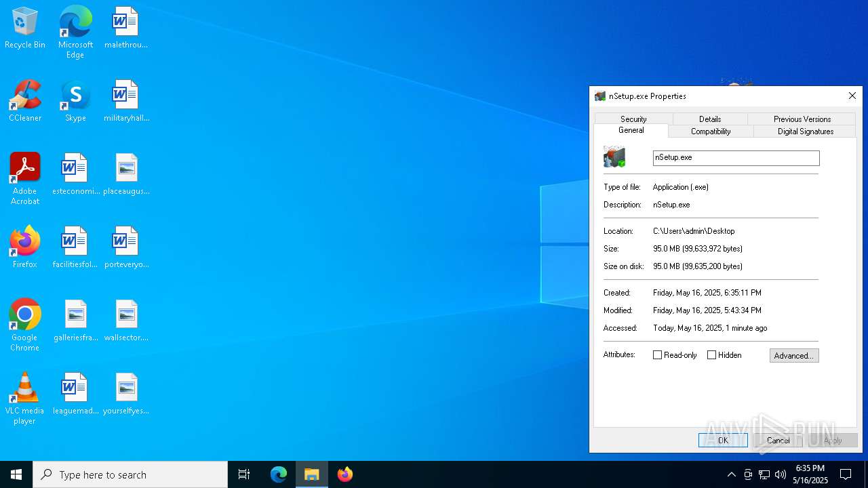Open Advanced attributes dialog
The image size is (868, 488).
click(794, 356)
